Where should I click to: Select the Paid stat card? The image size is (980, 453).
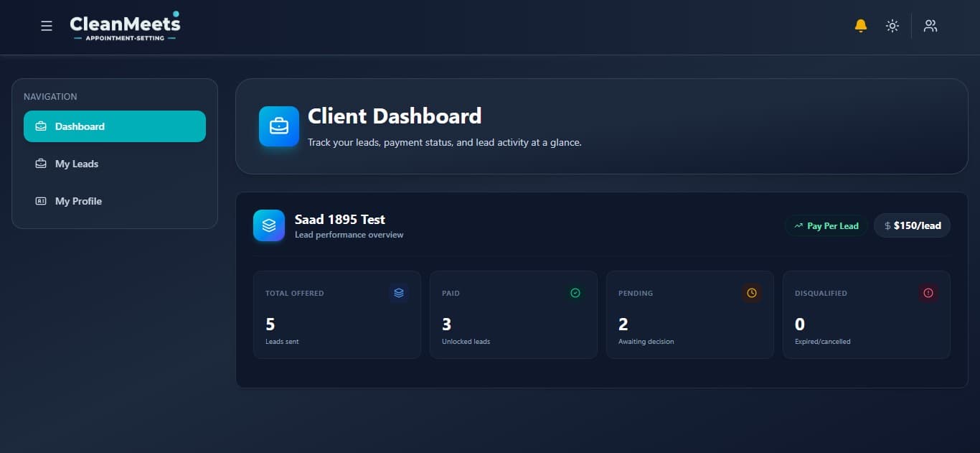514,314
